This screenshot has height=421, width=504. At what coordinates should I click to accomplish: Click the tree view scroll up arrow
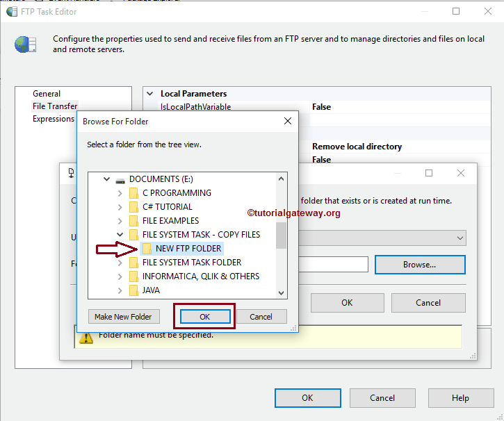coord(281,179)
